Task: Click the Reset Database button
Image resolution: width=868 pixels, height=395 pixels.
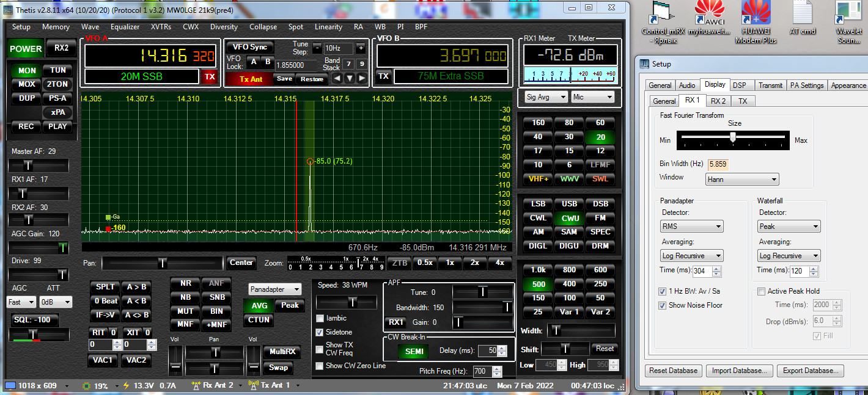Action: [673, 371]
